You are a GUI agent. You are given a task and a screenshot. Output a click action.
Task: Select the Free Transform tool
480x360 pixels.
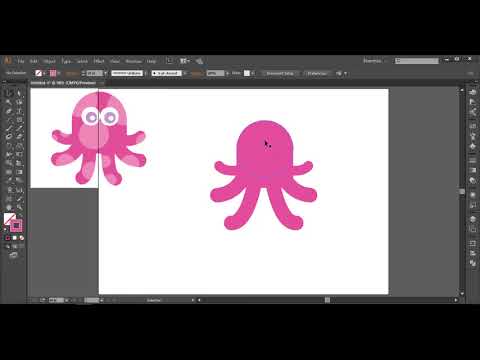[19, 154]
